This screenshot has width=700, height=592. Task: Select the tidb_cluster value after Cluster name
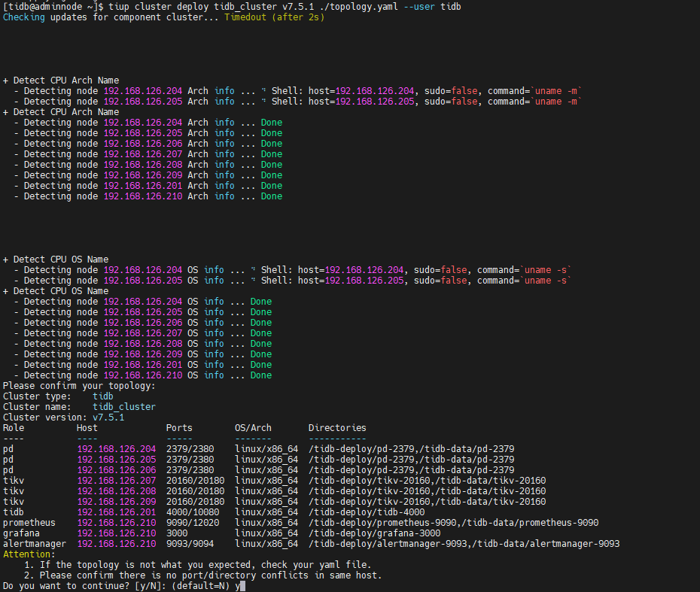124,407
